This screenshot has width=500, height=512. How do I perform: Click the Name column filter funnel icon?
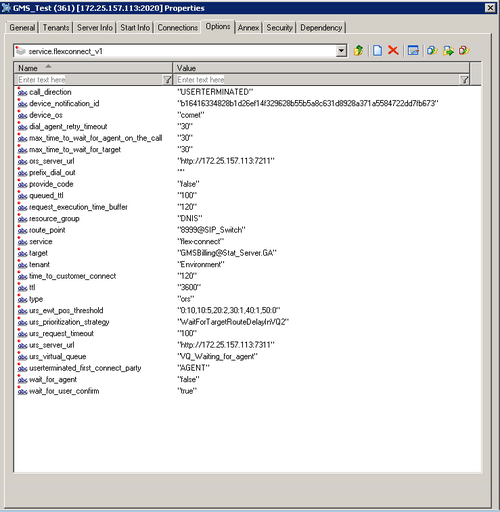(x=167, y=80)
